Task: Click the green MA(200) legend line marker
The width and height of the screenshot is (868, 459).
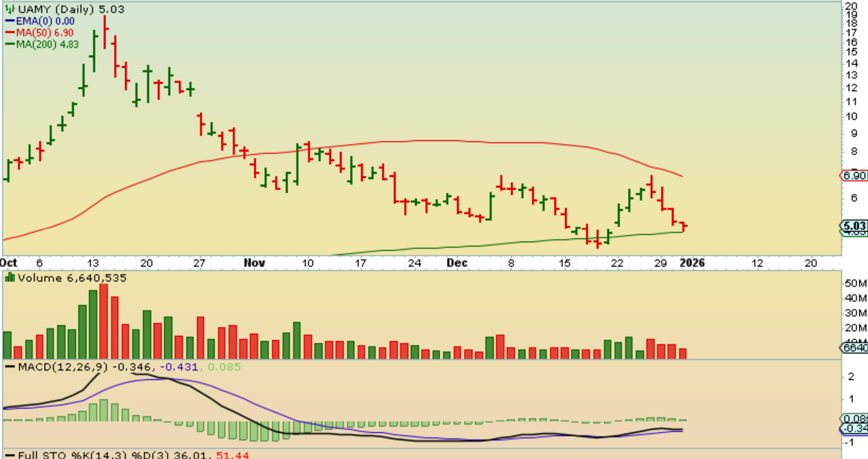Action: pos(10,44)
